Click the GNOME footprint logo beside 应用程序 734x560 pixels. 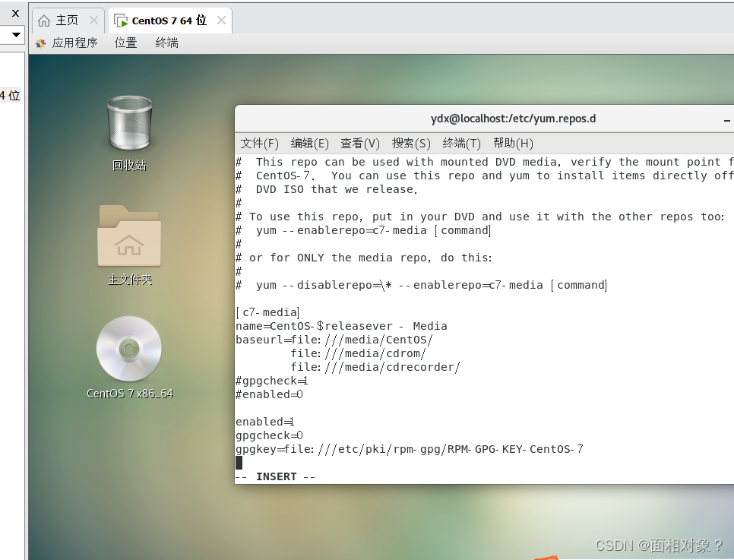pyautogui.click(x=40, y=43)
